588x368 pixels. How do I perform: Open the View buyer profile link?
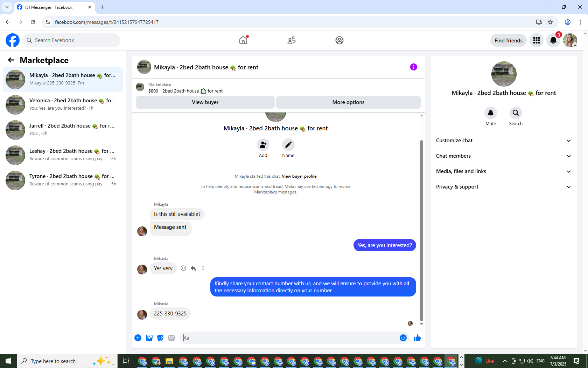coord(299,176)
